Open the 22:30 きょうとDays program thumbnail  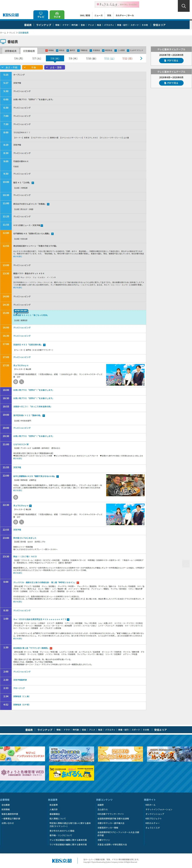125,514
